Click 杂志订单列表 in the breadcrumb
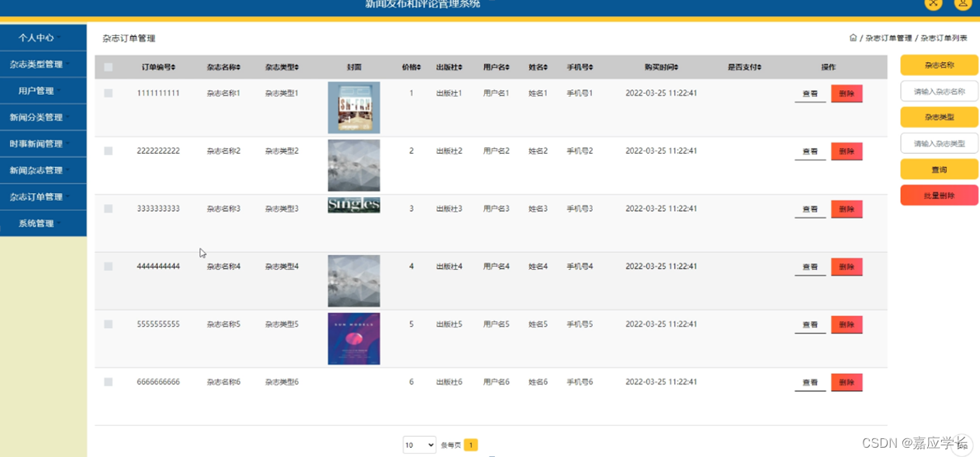Screen dimensions: 980x457 pos(944,37)
